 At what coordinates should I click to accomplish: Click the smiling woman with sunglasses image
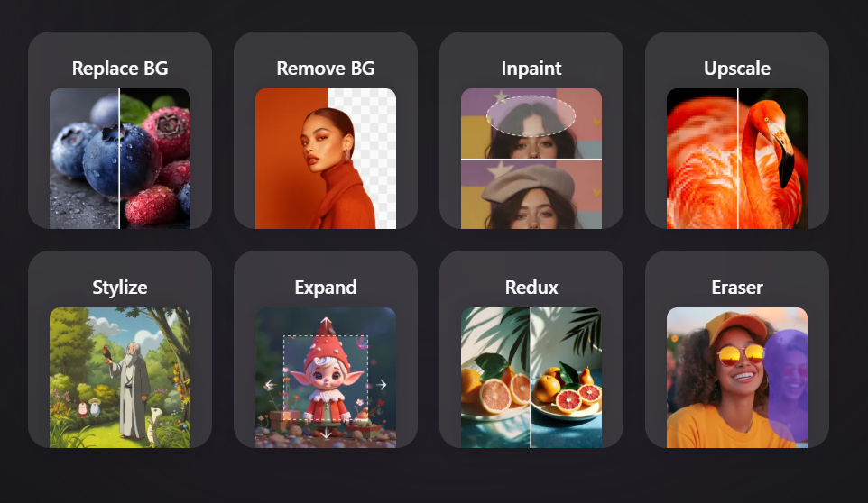point(737,378)
